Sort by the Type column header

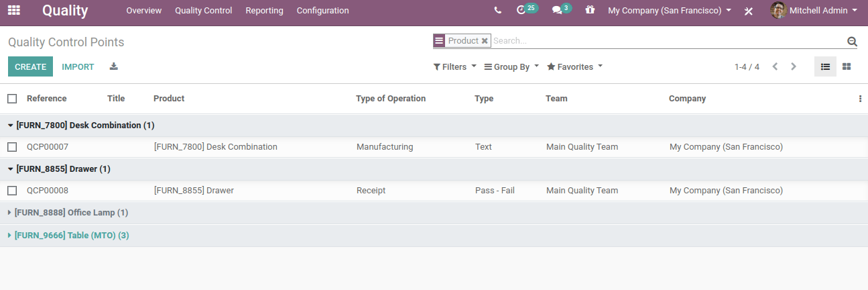click(x=484, y=99)
